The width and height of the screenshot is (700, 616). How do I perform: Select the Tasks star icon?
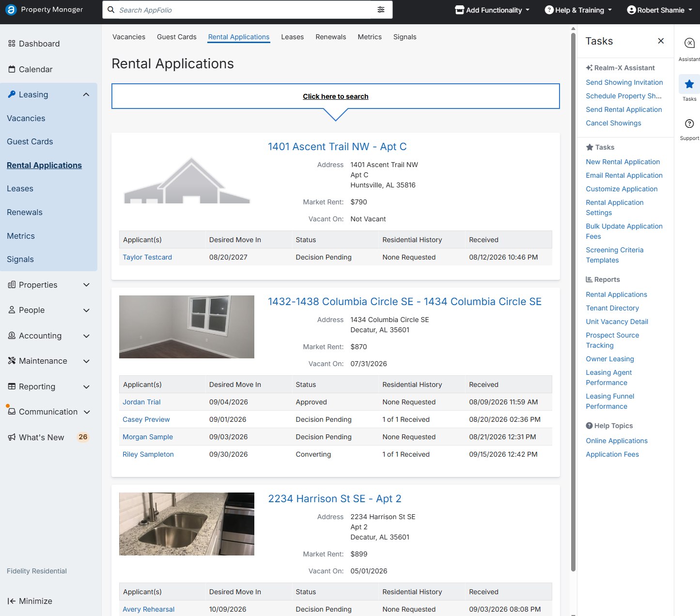tap(689, 84)
